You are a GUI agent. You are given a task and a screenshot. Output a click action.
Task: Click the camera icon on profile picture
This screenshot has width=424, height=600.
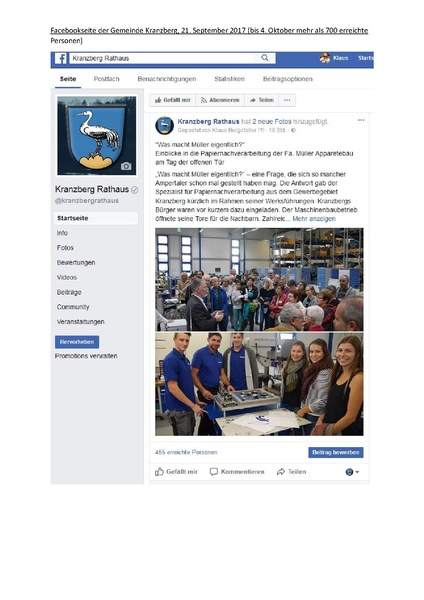pos(126,166)
